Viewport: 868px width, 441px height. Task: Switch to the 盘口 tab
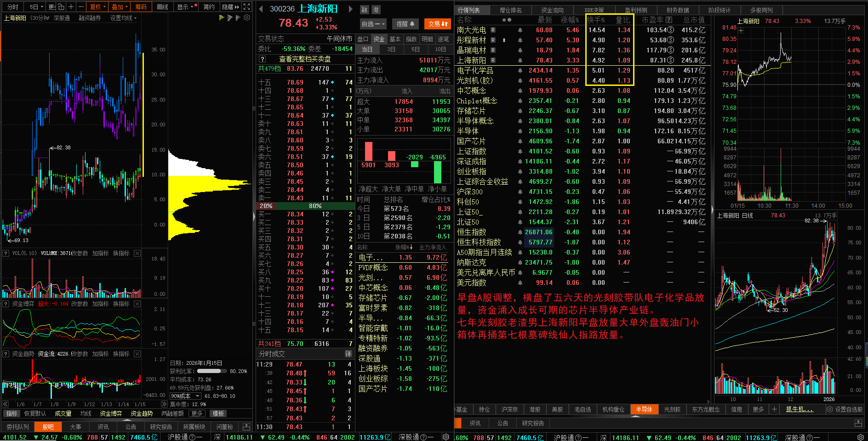pyautogui.click(x=363, y=39)
